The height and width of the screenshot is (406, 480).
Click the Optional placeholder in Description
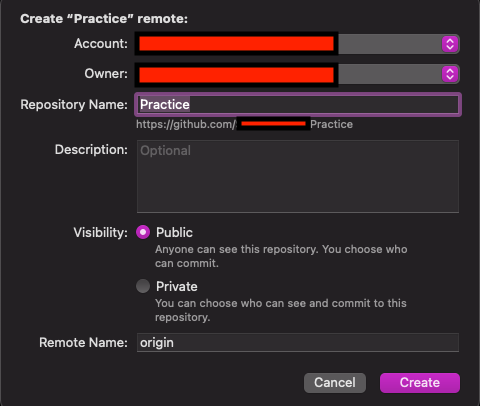[x=165, y=151]
